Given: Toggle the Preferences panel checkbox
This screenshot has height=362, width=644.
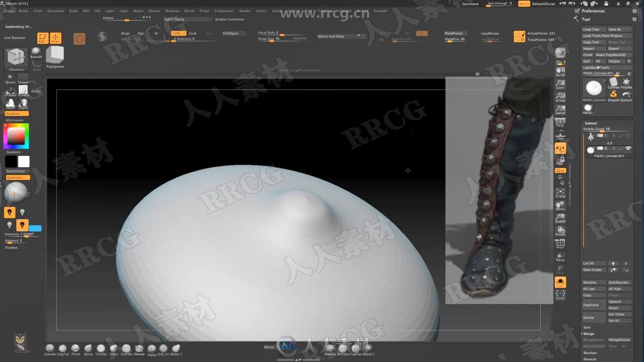Looking at the screenshot, I should 577,11.
